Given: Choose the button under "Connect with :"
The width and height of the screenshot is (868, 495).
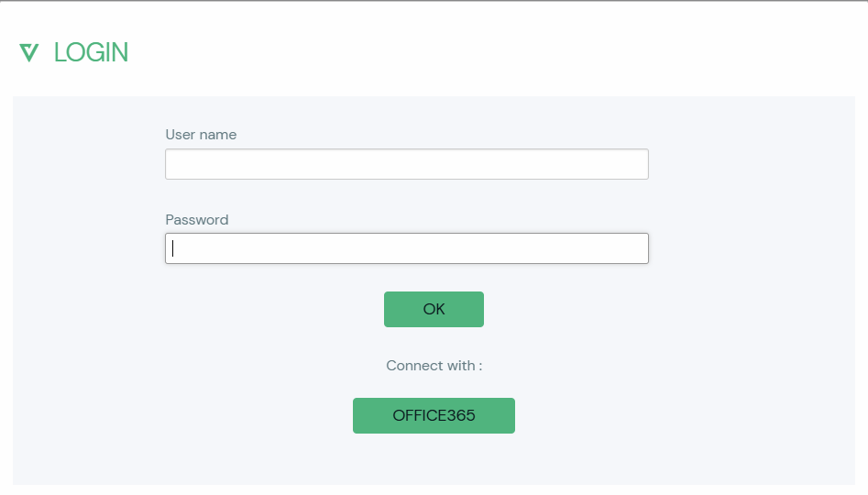Looking at the screenshot, I should point(434,415).
